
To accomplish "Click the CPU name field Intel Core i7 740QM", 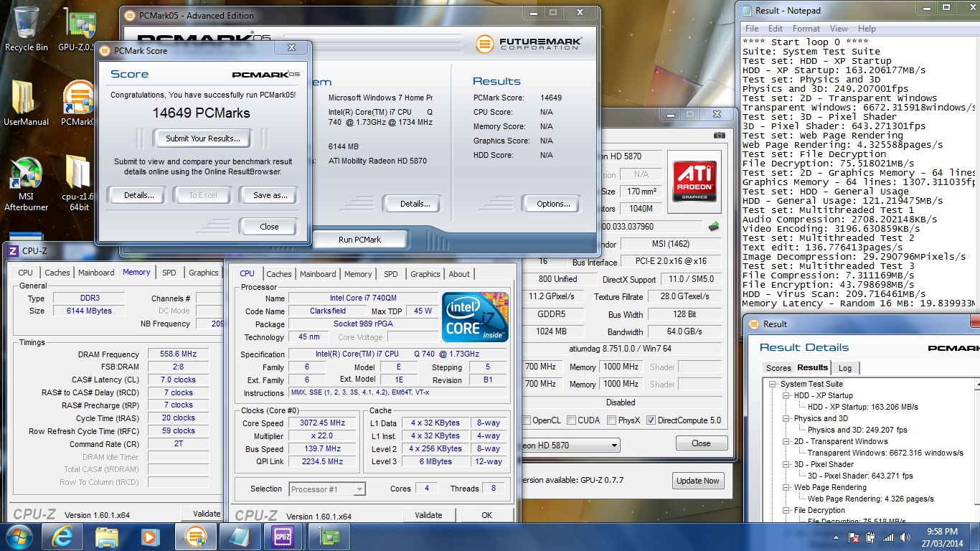I will pyautogui.click(x=363, y=298).
